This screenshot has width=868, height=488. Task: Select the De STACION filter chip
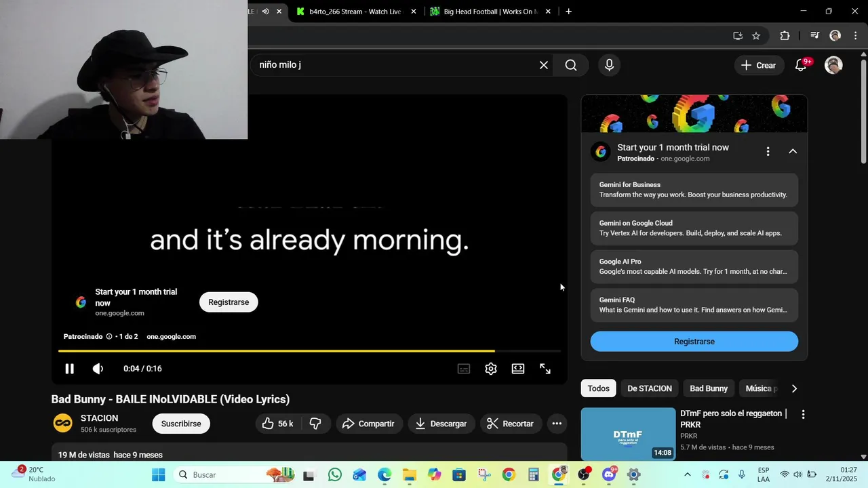coord(650,388)
